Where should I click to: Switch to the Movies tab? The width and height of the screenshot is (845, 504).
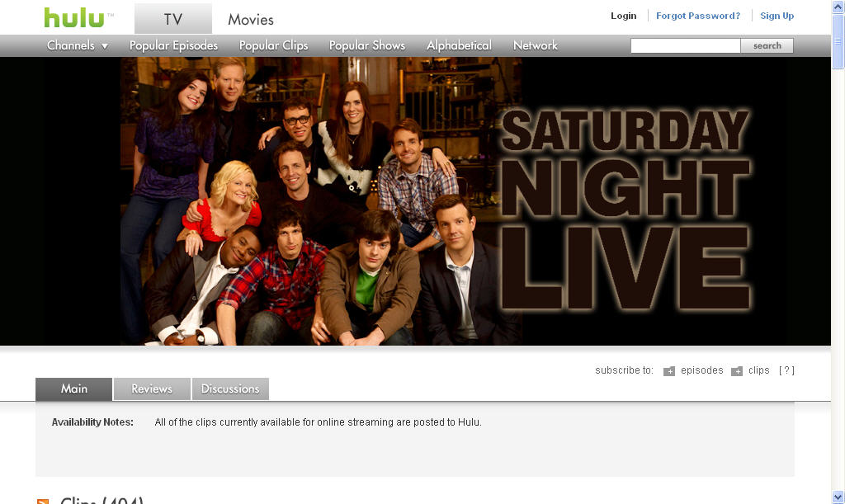pyautogui.click(x=251, y=18)
